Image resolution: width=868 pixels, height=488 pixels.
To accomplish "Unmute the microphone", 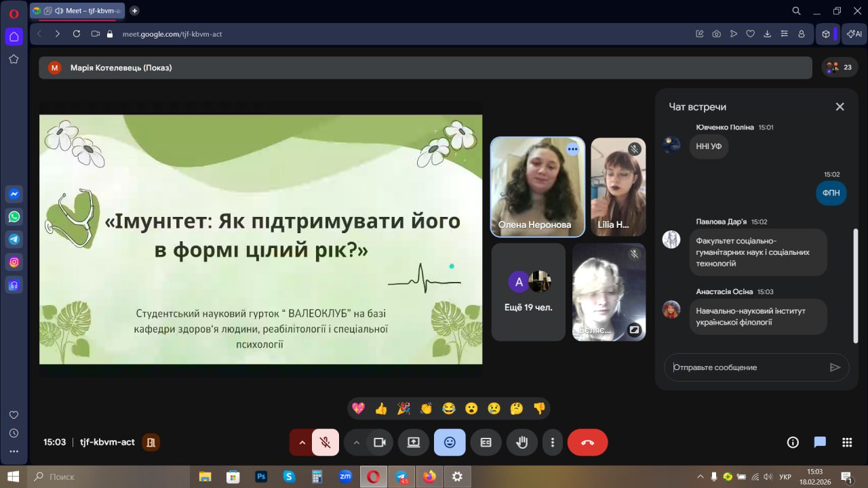I will point(325,443).
